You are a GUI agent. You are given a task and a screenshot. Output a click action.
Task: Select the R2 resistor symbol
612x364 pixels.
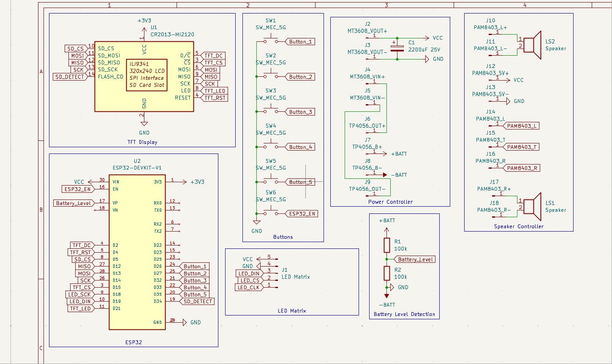(x=386, y=273)
